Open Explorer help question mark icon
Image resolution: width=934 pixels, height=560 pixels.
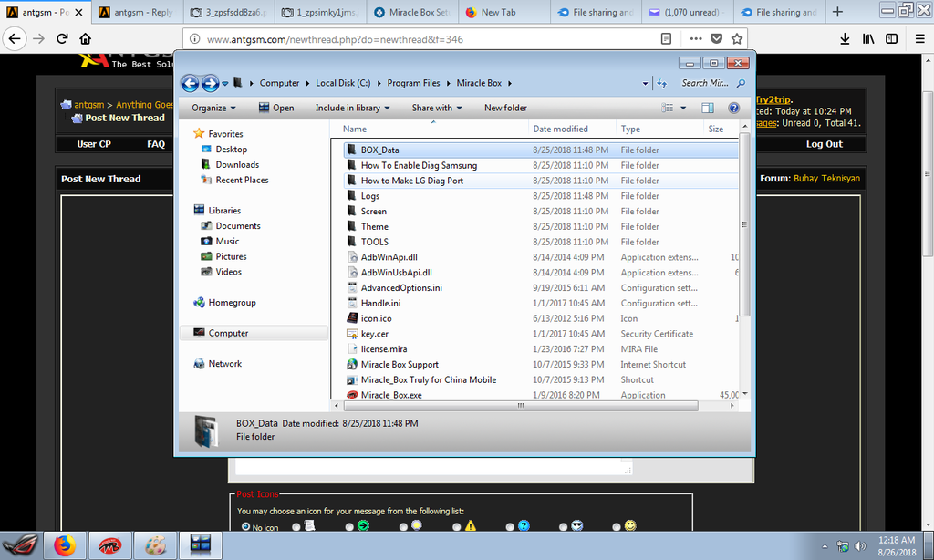coord(733,108)
